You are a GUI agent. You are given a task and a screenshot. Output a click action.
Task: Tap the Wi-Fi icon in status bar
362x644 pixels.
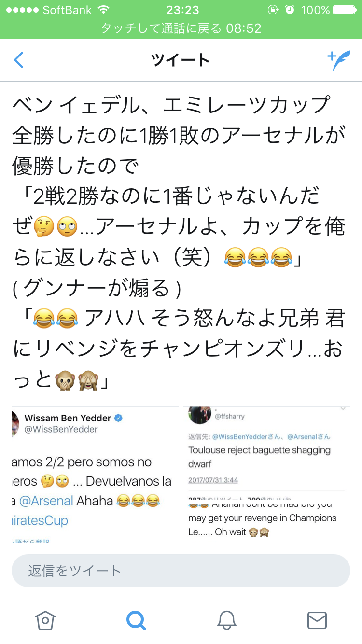click(x=103, y=10)
